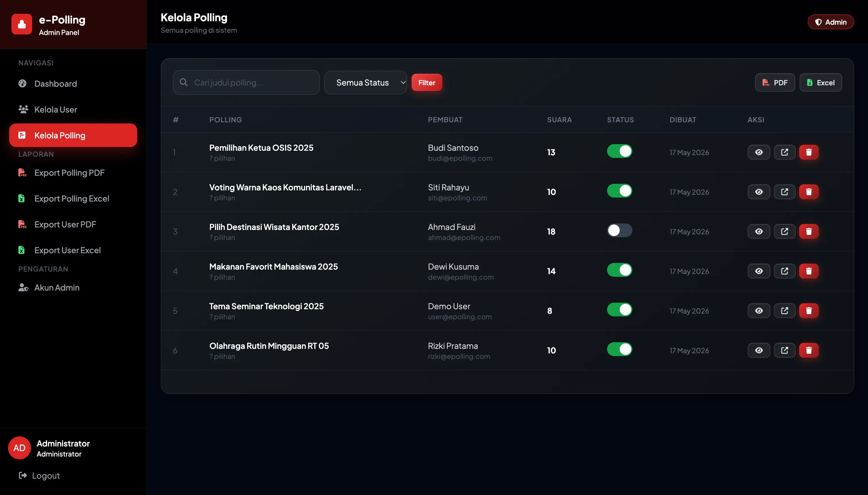Viewport: 868px width, 495px height.
Task: Choose Export User PDF report
Action: pyautogui.click(x=73, y=224)
